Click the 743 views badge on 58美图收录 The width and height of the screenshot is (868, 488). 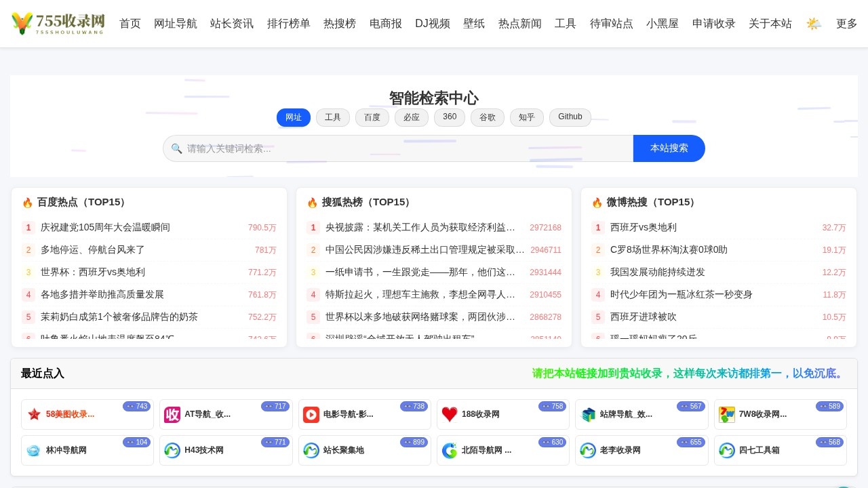pyautogui.click(x=136, y=406)
